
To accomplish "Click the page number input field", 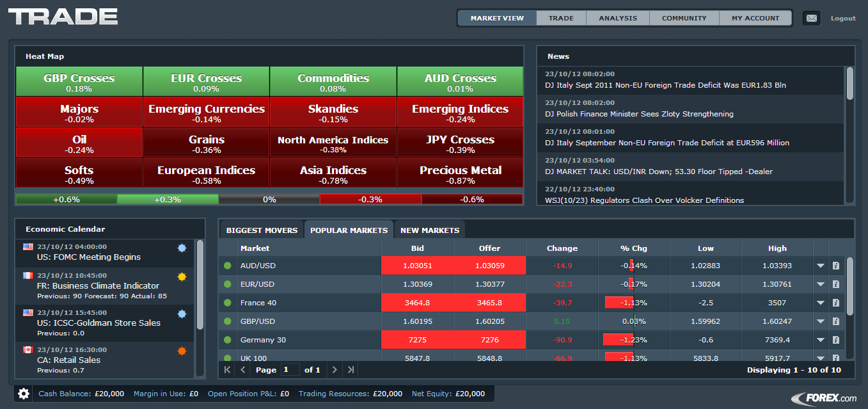I will (x=290, y=369).
